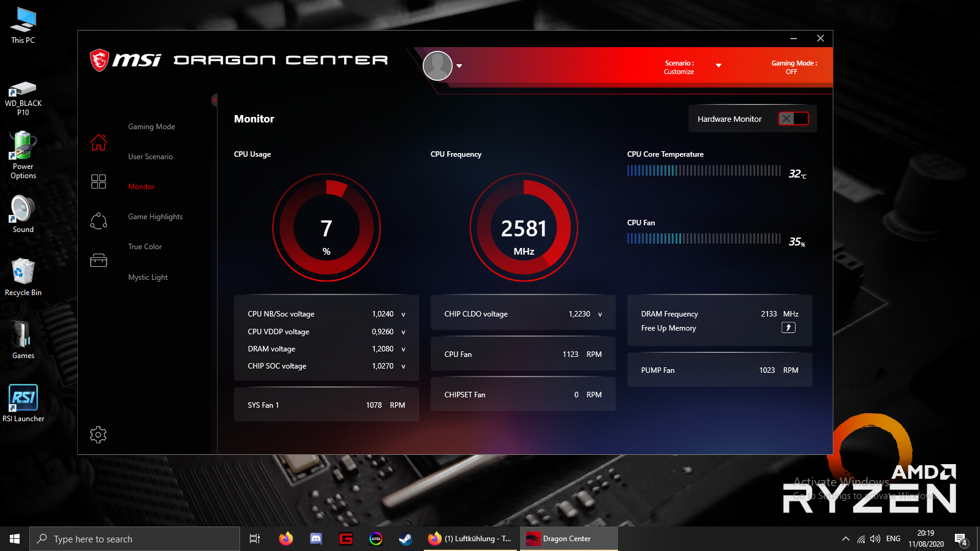
Task: Click Scenario Customize label in header
Action: point(679,67)
